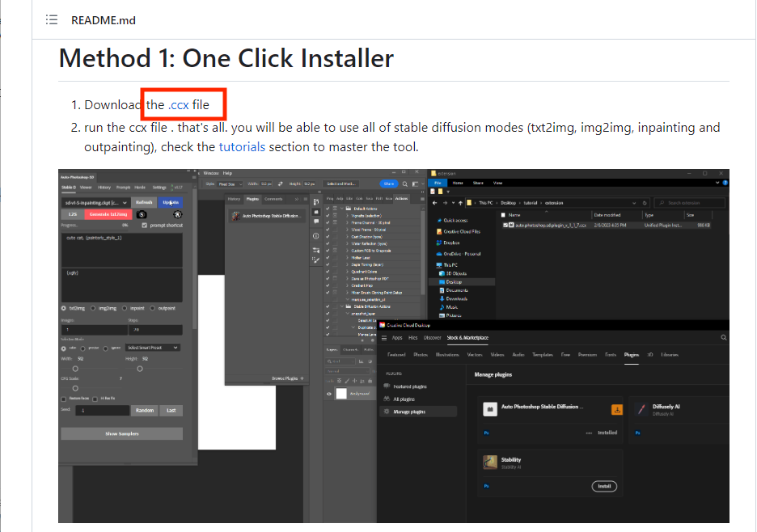Image resolution: width=757 pixels, height=532 pixels.
Task: Open Creative Cloud Files folder in Explorer
Action: pyautogui.click(x=458, y=232)
